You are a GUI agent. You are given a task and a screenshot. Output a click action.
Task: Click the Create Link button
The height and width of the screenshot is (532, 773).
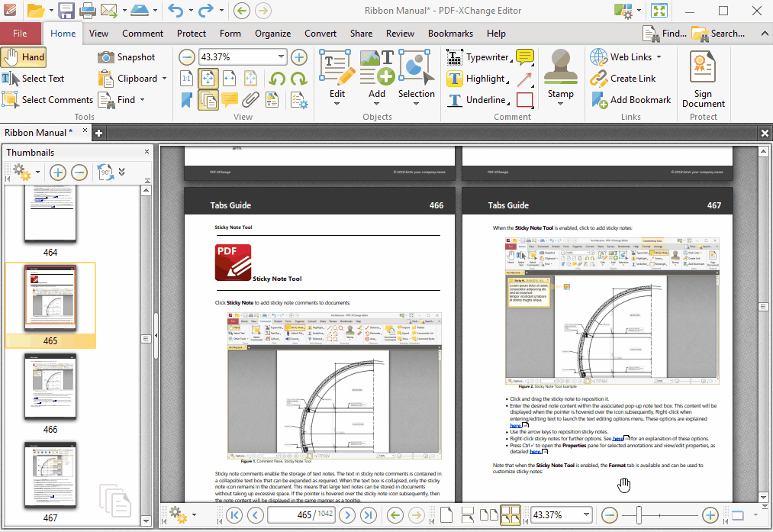tap(623, 79)
